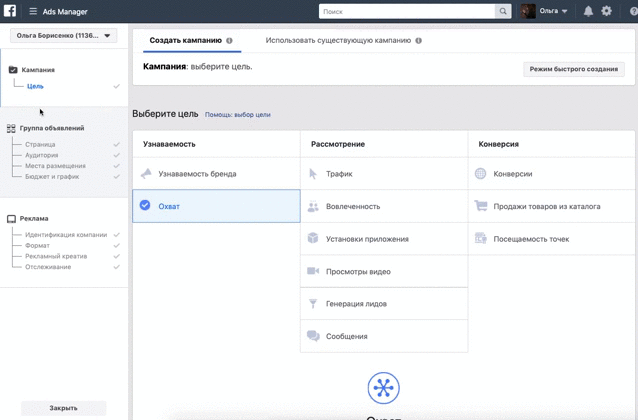
Task: Choose the Просмотры видео objective
Action: (384, 271)
